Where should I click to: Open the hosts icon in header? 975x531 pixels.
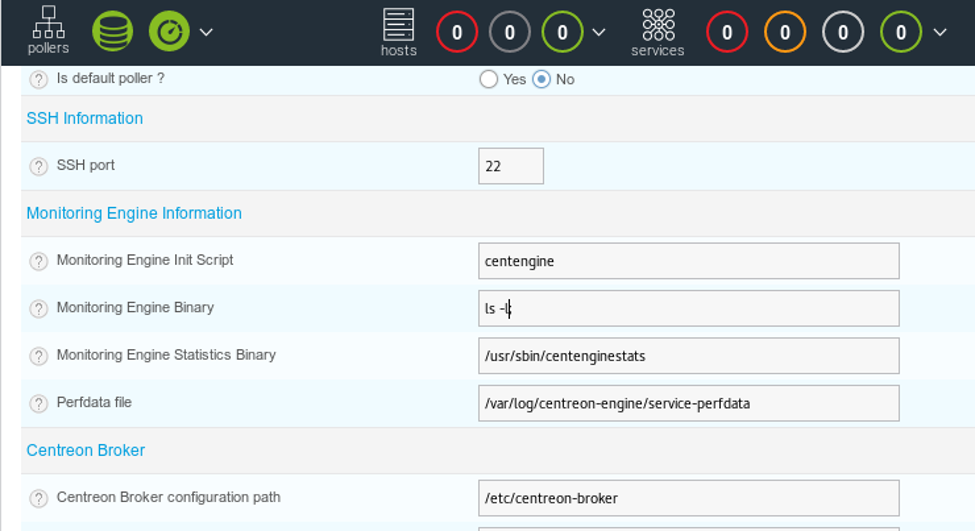398,32
